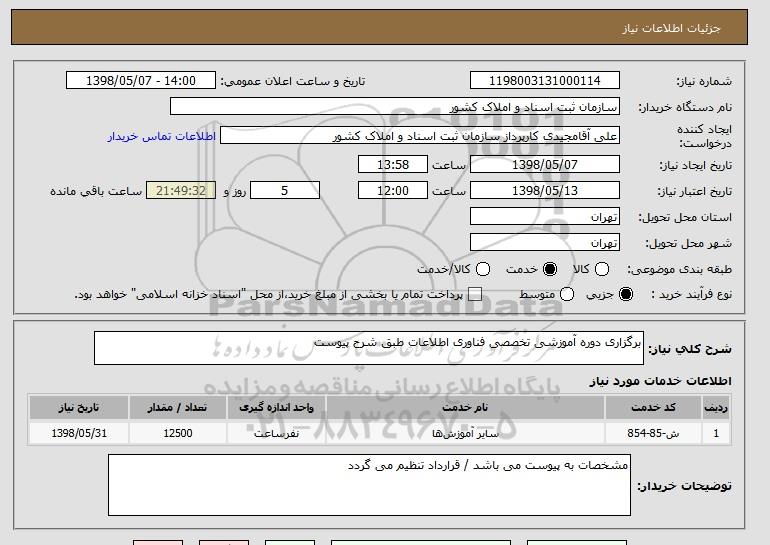Click the نام خدمت column header
Screen dimensions: 770x545
[x=465, y=408]
